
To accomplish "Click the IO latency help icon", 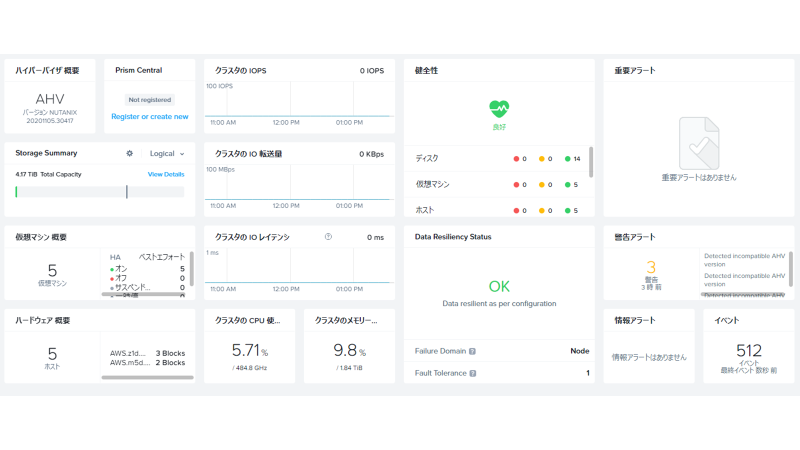I will (x=328, y=237).
